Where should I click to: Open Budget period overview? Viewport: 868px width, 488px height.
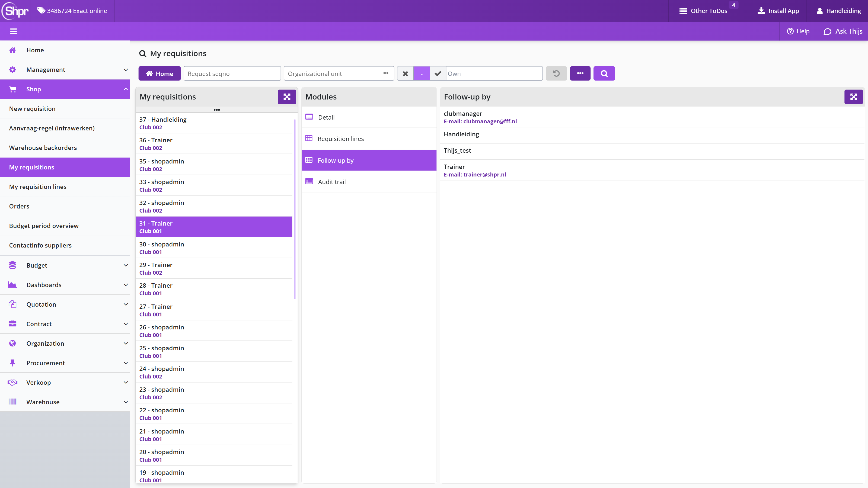click(x=65, y=226)
